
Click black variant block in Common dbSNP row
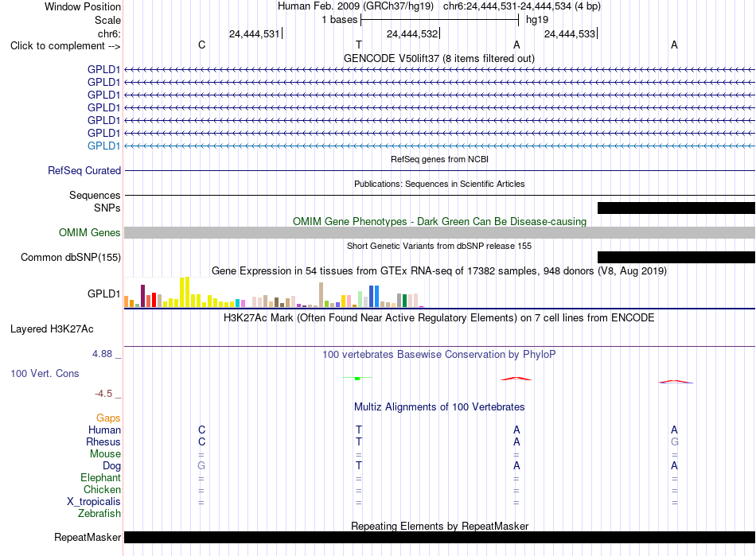coord(676,257)
